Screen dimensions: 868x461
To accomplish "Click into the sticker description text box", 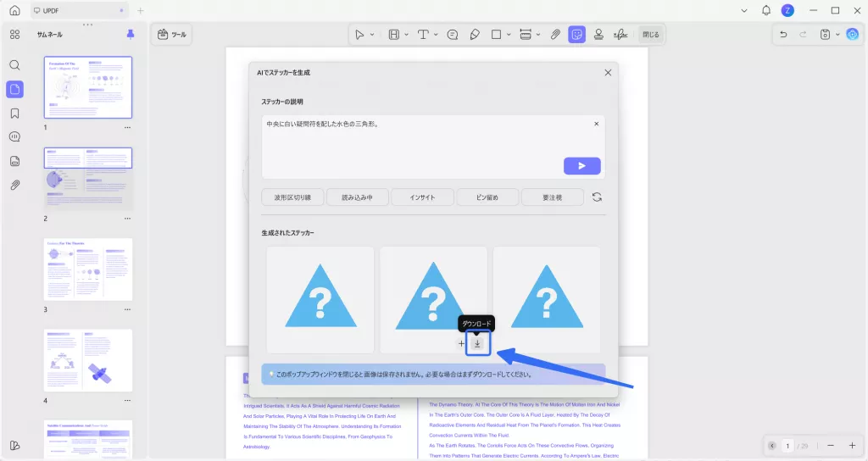I will (433, 147).
